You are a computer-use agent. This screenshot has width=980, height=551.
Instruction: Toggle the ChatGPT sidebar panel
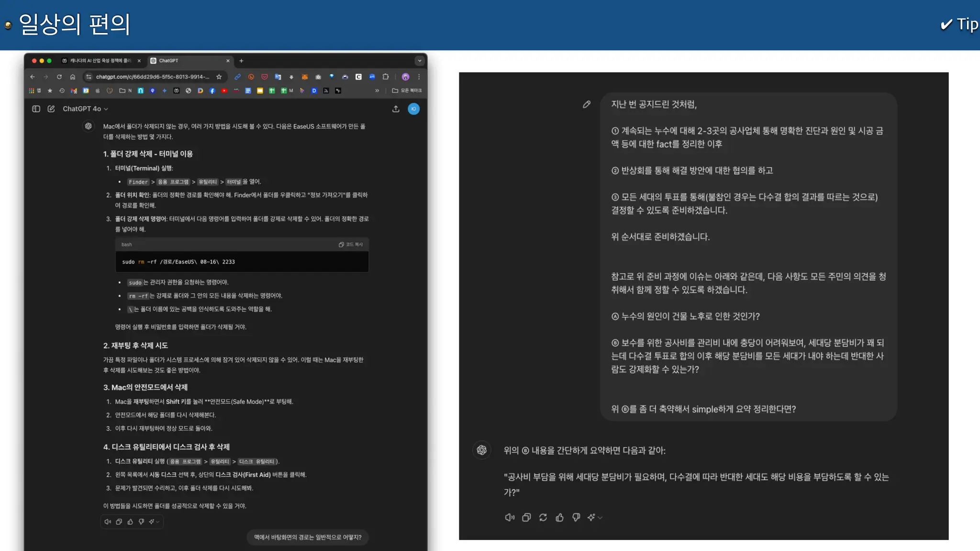[36, 109]
